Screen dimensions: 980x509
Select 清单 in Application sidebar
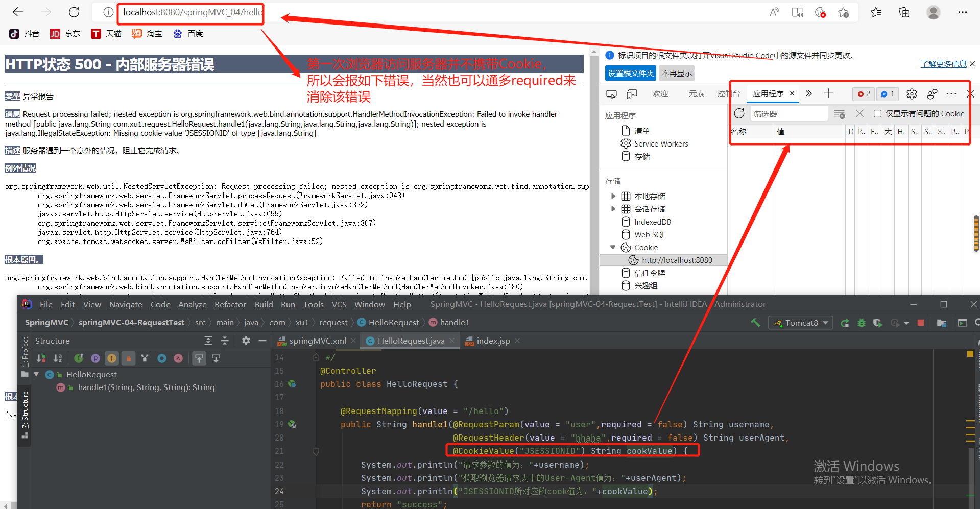pos(642,131)
